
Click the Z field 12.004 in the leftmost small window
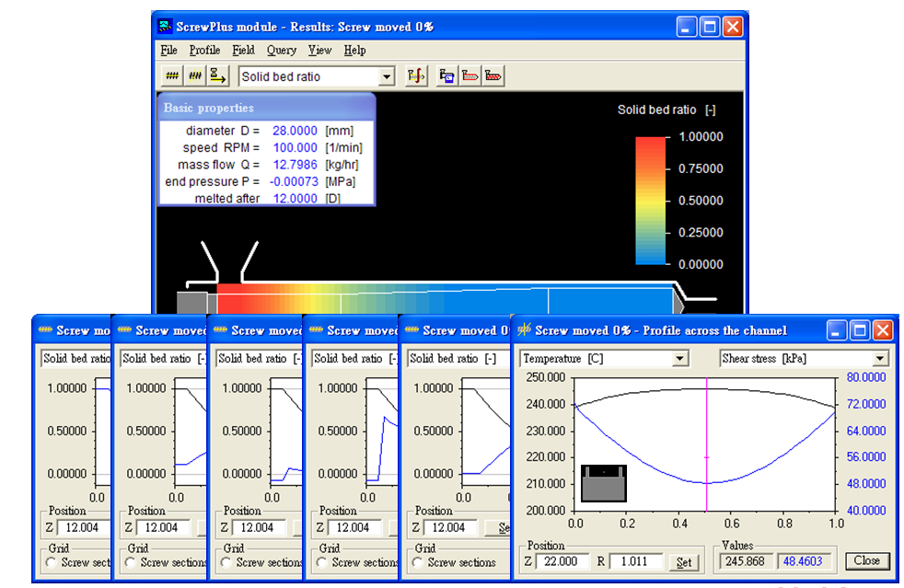(x=84, y=527)
